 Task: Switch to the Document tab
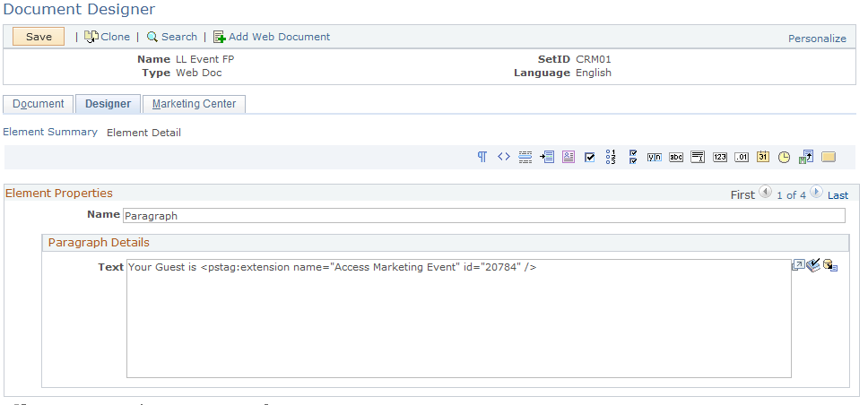click(x=39, y=104)
